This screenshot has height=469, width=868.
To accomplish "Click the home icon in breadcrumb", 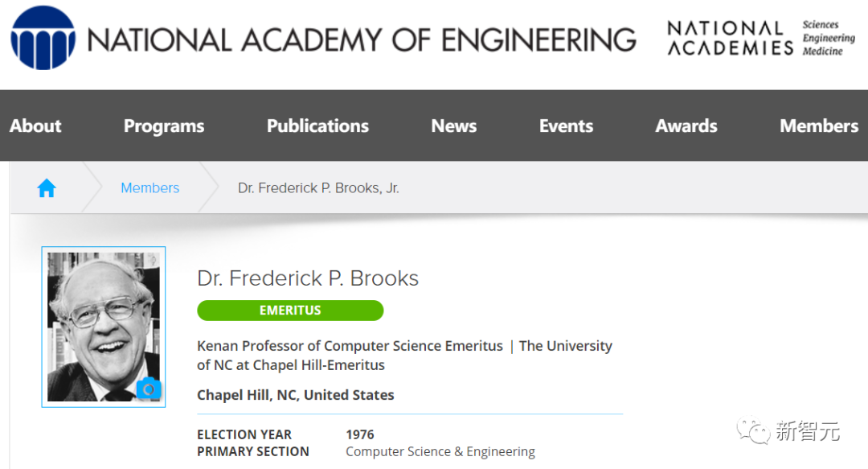I will tap(47, 188).
